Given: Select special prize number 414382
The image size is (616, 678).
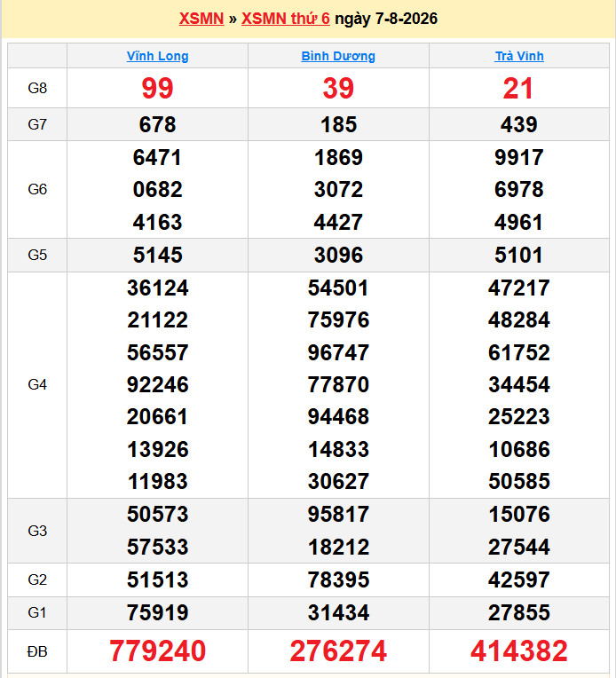Looking at the screenshot, I should 519,651.
